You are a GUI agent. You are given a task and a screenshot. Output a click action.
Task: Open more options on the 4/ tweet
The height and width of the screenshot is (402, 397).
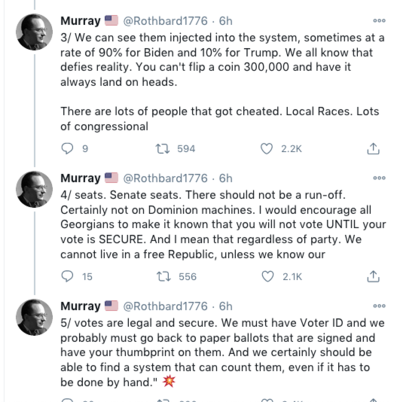379,178
